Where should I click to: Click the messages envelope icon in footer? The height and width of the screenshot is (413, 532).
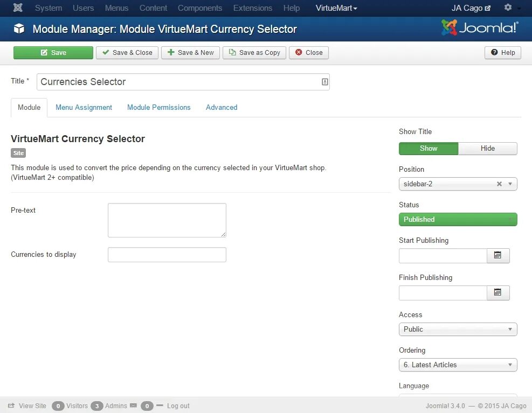(x=133, y=405)
